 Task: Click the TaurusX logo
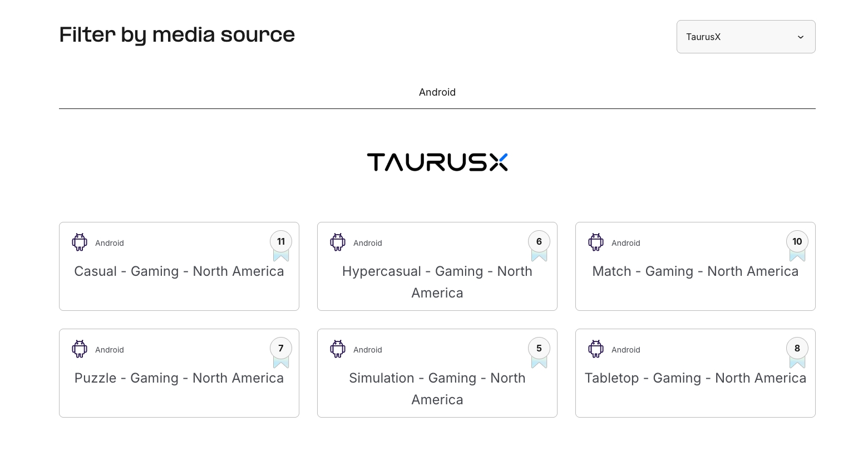437,162
